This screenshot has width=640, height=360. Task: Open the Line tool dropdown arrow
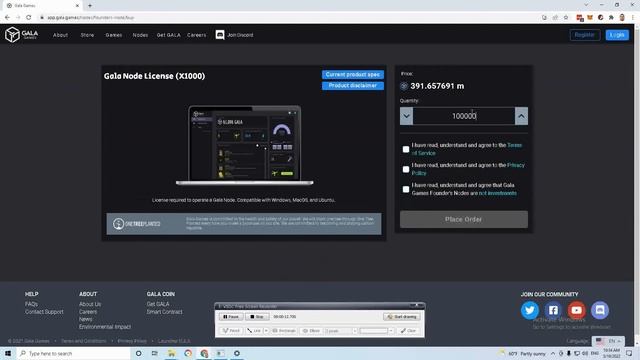[266, 331]
